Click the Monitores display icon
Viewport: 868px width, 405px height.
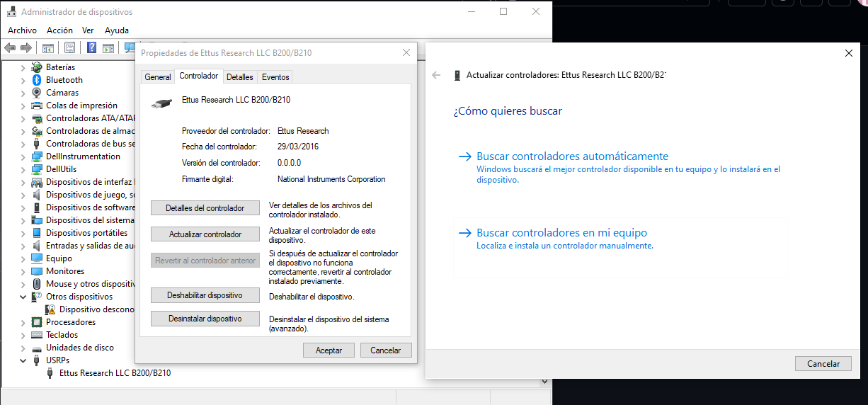point(37,271)
